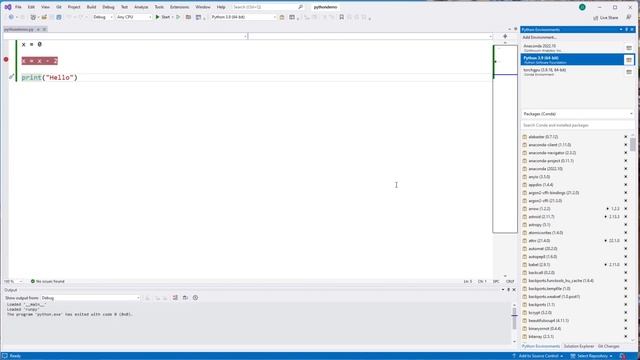Click the beautifulsoup4 package entry

coord(549,320)
